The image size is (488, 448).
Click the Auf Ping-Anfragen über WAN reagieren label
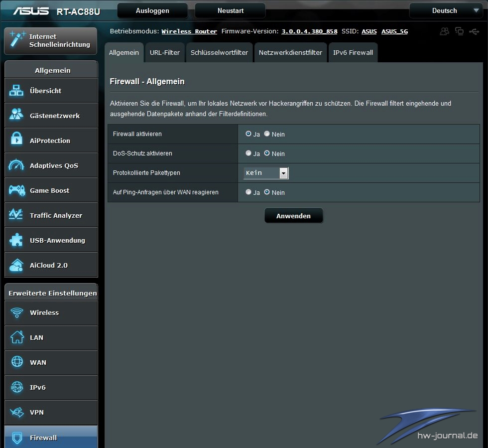click(165, 192)
